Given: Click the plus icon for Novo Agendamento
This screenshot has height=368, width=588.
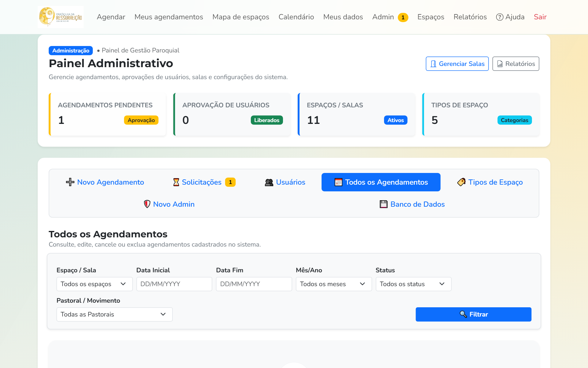Looking at the screenshot, I should tap(70, 182).
